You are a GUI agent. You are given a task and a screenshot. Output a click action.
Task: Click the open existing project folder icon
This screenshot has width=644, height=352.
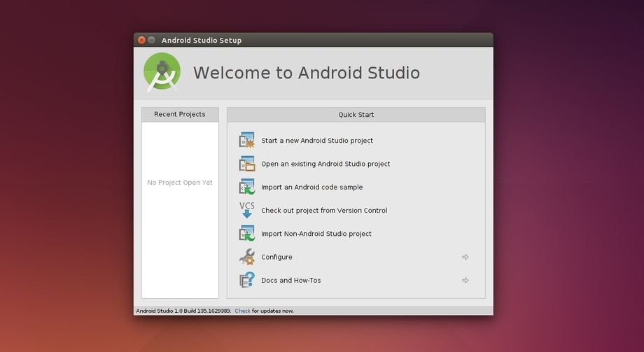pyautogui.click(x=247, y=164)
